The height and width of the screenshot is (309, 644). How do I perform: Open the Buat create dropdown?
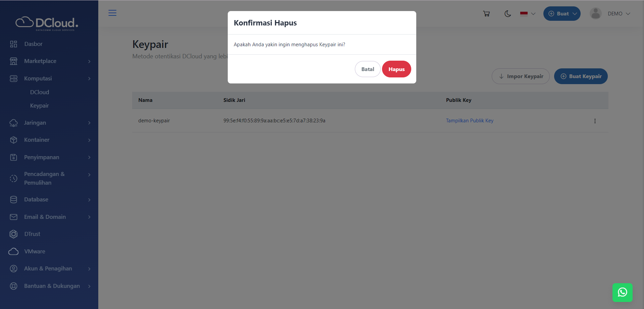pos(561,14)
